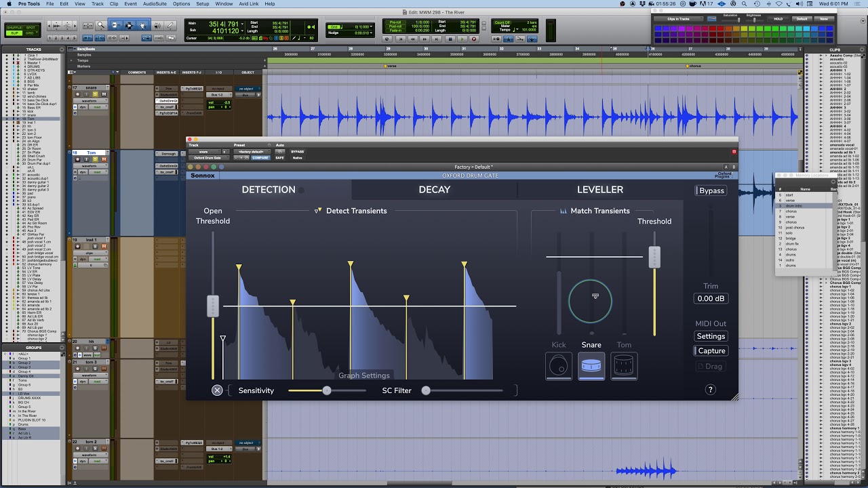Adjust the Sensitivity slider handle
This screenshot has height=488, width=868.
(327, 390)
